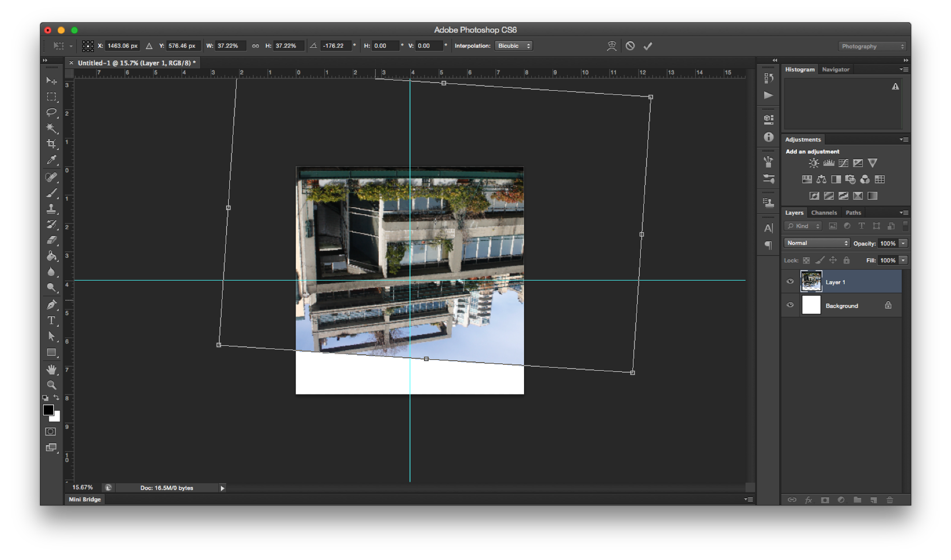Image resolution: width=951 pixels, height=560 pixels.
Task: Click the foreground color swatch
Action: point(48,410)
